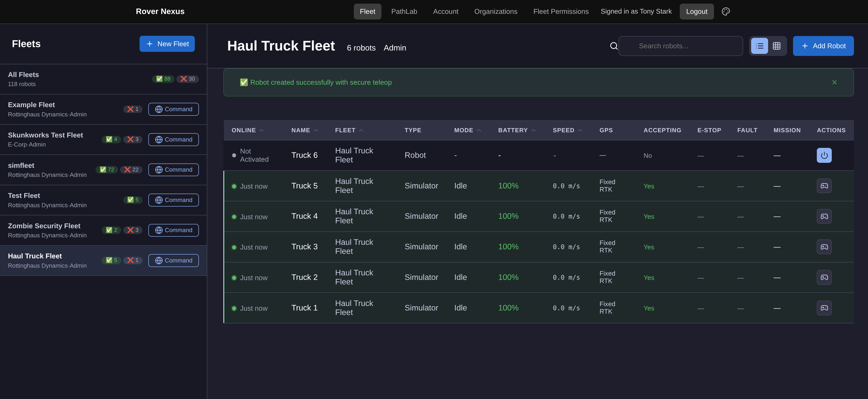Screen dimensions: 868x399
Task: Click Command for Test Fleet
Action: [x=174, y=200]
